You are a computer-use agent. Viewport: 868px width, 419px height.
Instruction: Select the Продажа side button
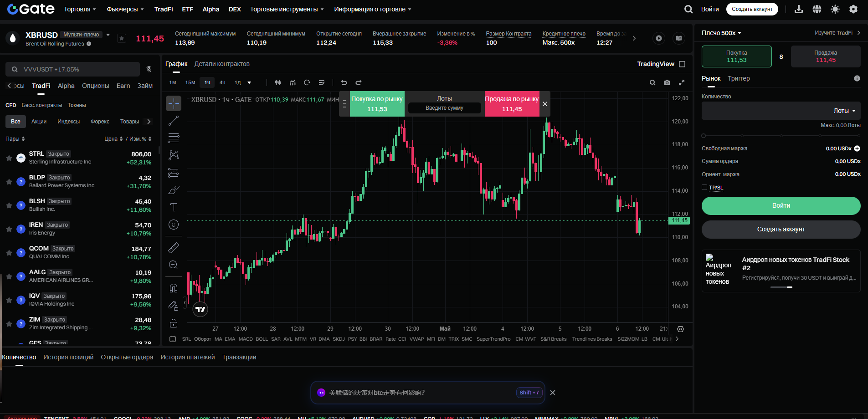click(826, 56)
